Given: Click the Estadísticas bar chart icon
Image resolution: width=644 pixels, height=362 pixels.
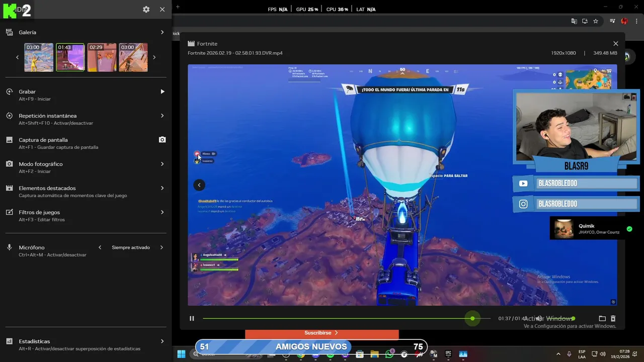Looking at the screenshot, I should (9, 341).
